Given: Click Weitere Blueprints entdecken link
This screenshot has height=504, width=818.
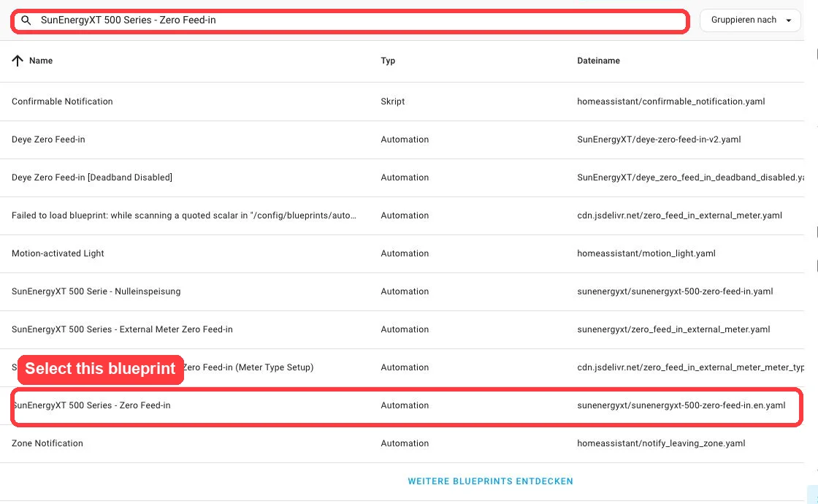Looking at the screenshot, I should [490, 481].
